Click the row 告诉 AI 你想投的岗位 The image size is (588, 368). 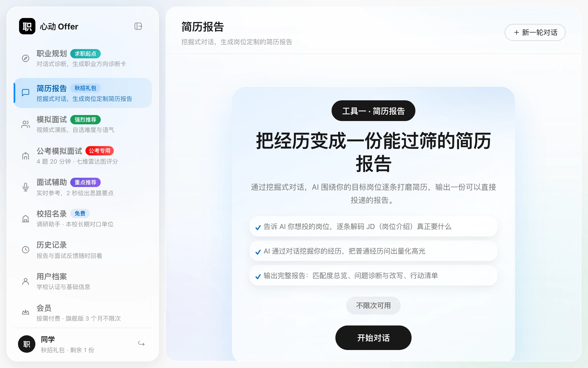pos(373,227)
